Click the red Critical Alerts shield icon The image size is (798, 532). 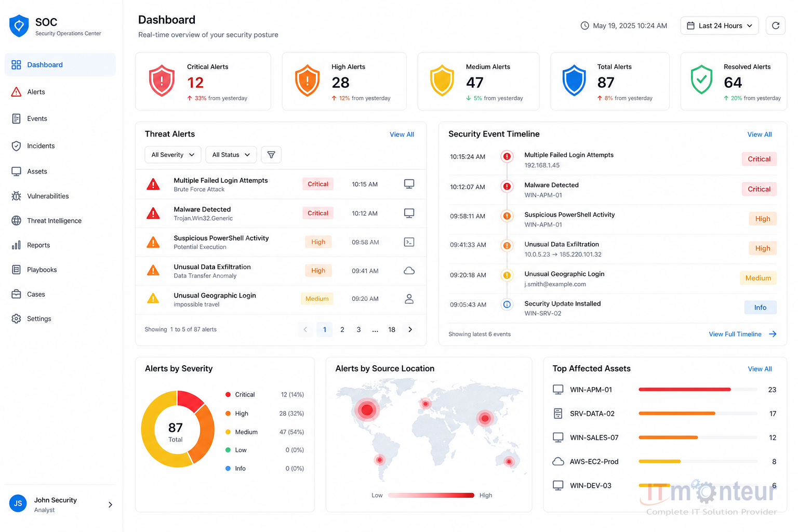click(x=162, y=81)
